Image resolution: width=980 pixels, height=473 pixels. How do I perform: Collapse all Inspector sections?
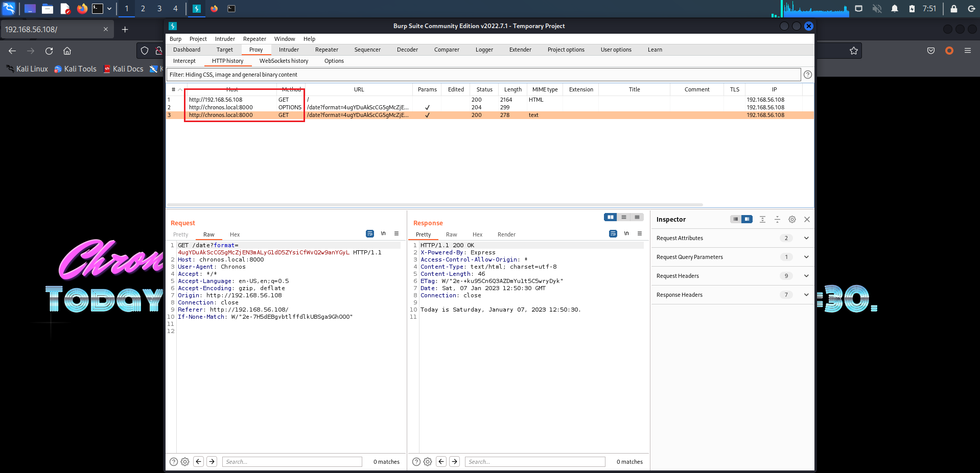777,219
